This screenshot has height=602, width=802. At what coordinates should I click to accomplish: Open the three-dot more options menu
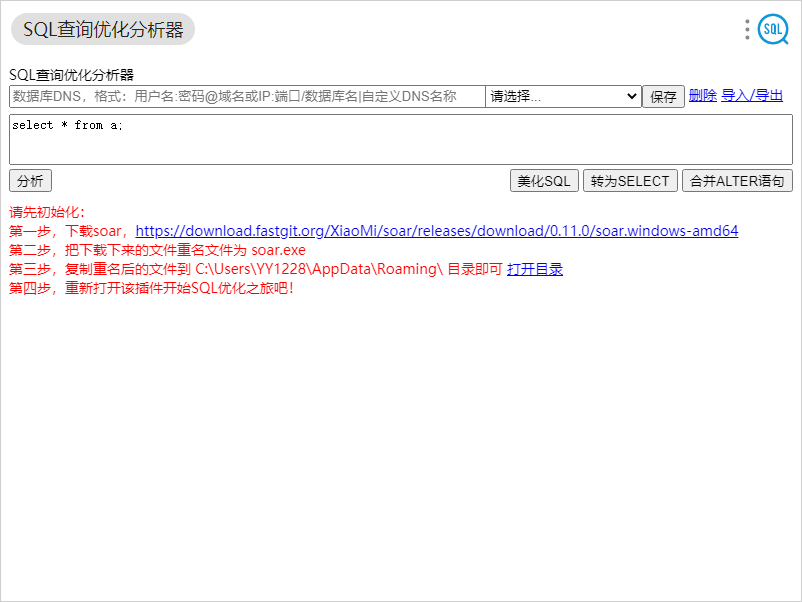point(747,30)
